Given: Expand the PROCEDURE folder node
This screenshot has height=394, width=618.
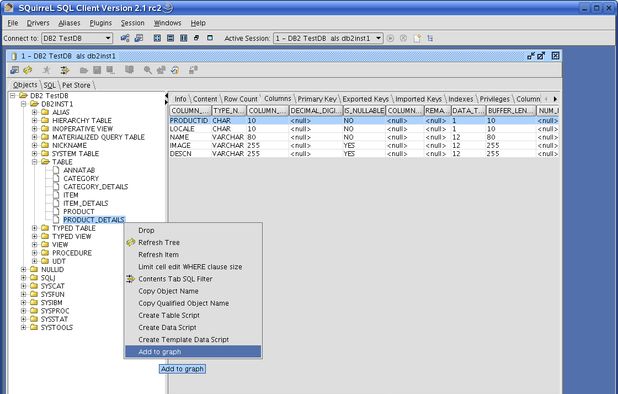Looking at the screenshot, I should click(35, 253).
